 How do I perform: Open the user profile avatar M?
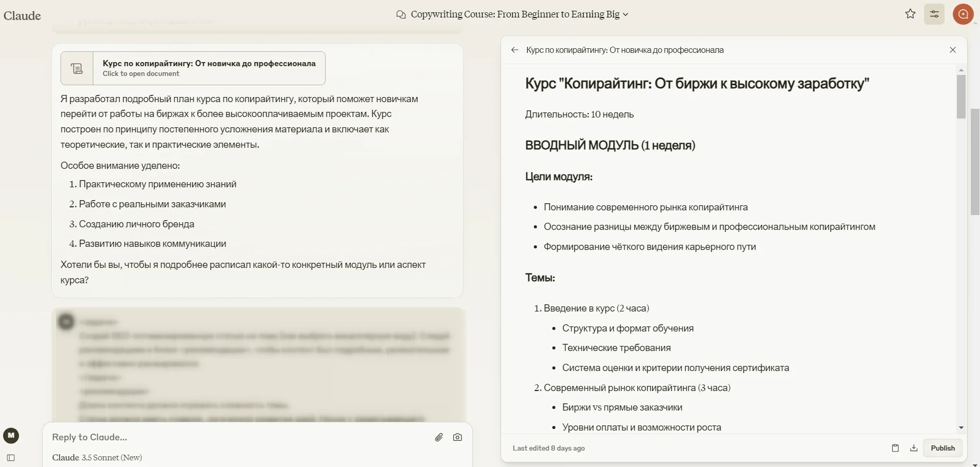coord(11,436)
